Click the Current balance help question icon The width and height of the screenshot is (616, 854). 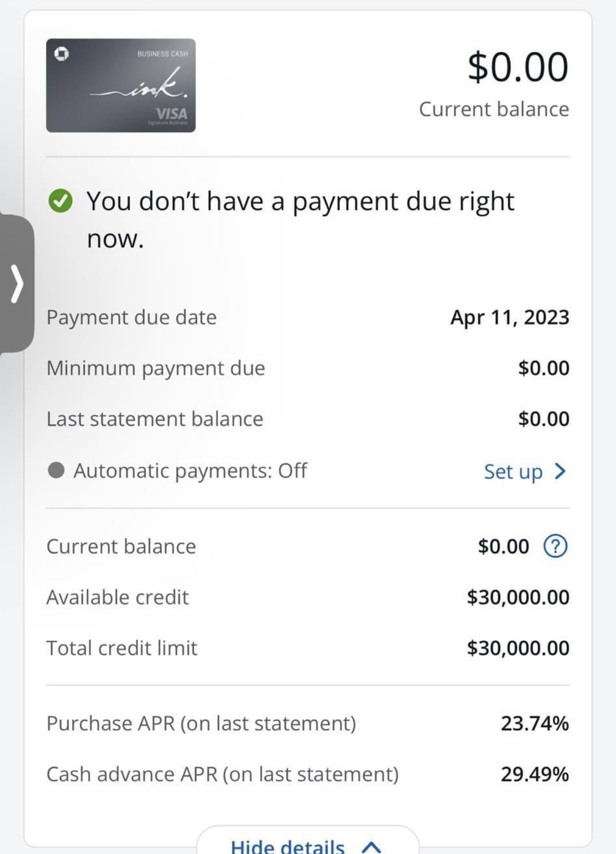tap(555, 546)
